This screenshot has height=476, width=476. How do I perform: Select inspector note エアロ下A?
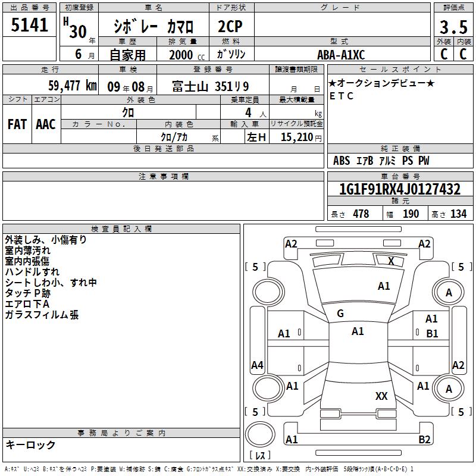pyautogui.click(x=27, y=303)
